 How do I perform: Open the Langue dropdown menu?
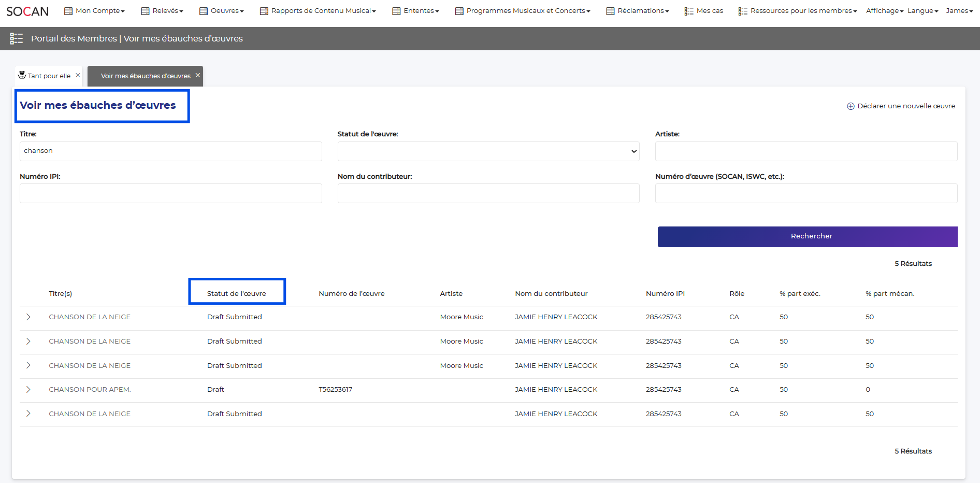click(923, 11)
